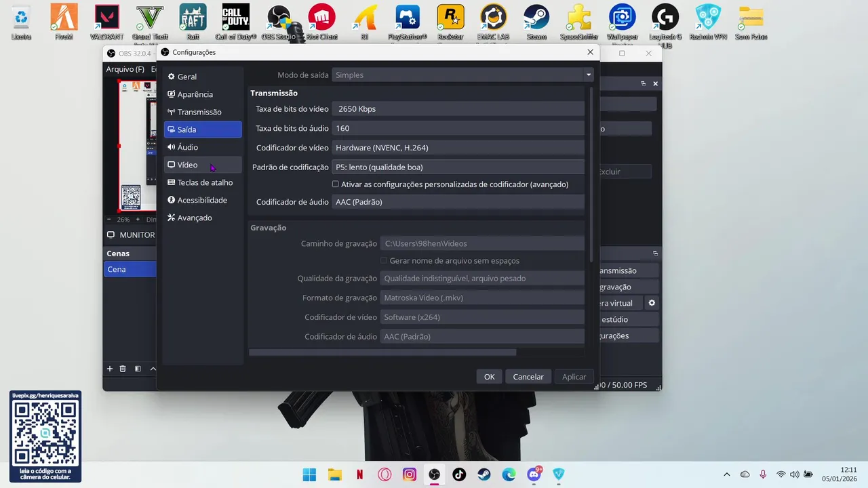Open Teclas de atalho settings section
Screen dimensions: 868x488
pos(203,182)
